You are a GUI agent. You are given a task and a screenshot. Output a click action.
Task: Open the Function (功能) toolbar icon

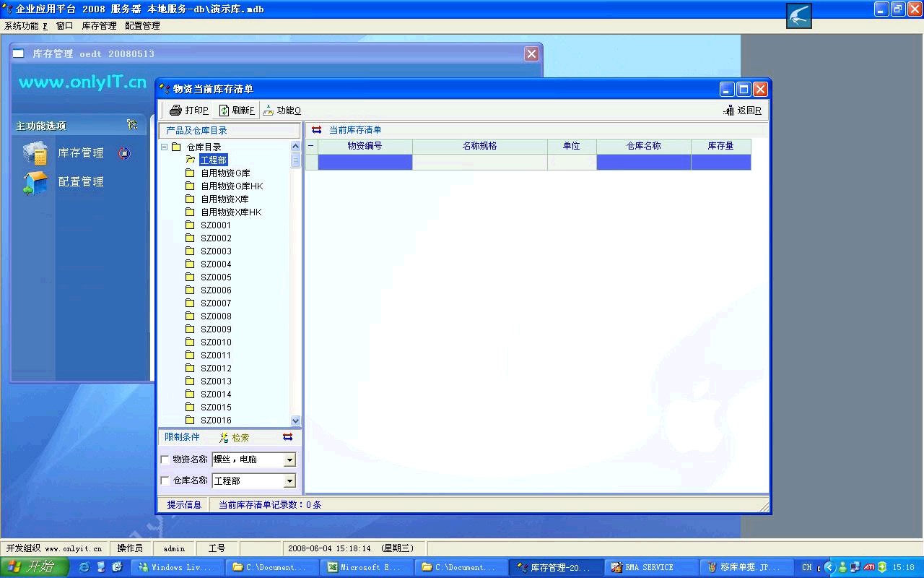269,111
